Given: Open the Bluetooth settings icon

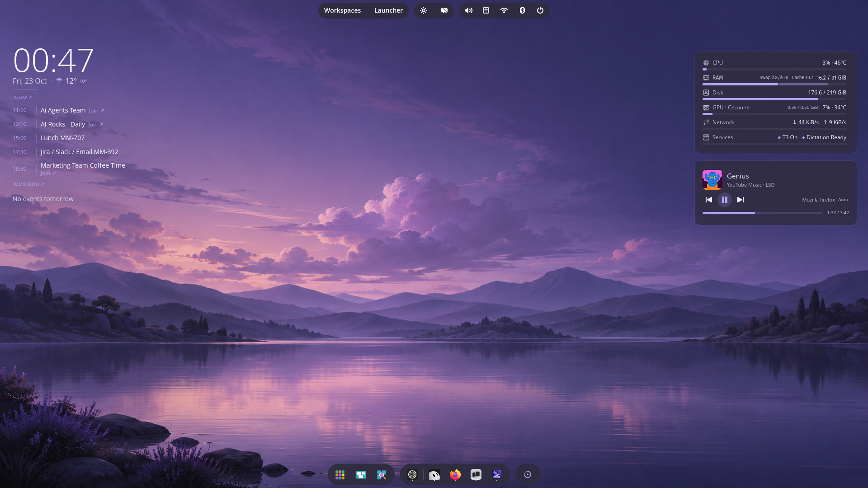Looking at the screenshot, I should pos(522,10).
